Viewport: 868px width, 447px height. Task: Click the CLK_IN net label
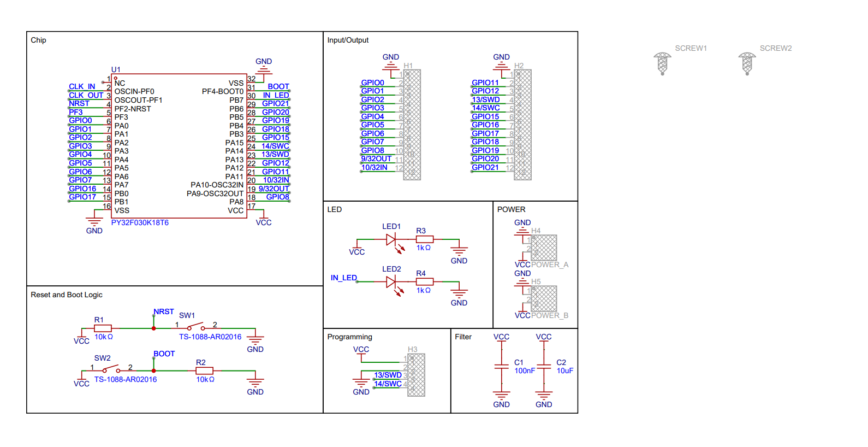tap(82, 86)
